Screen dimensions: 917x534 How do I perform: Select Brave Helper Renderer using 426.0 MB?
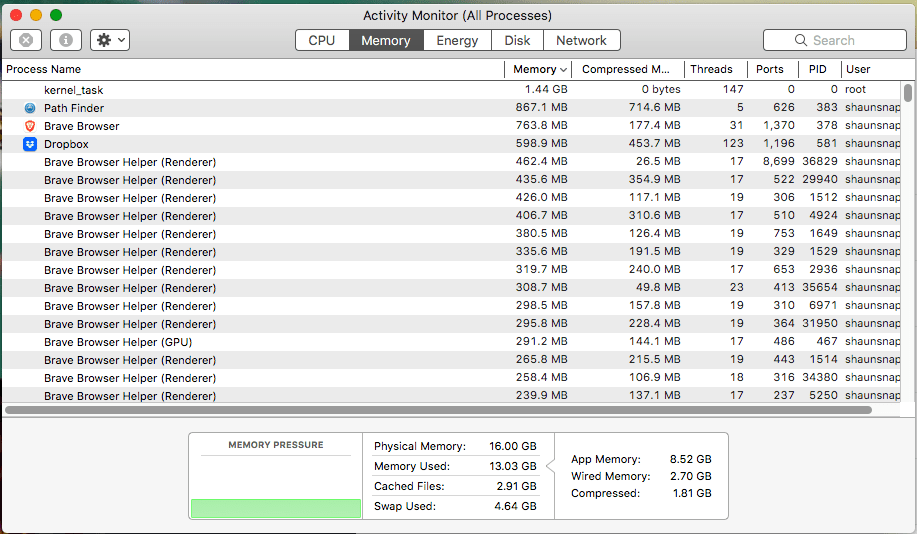(x=451, y=198)
